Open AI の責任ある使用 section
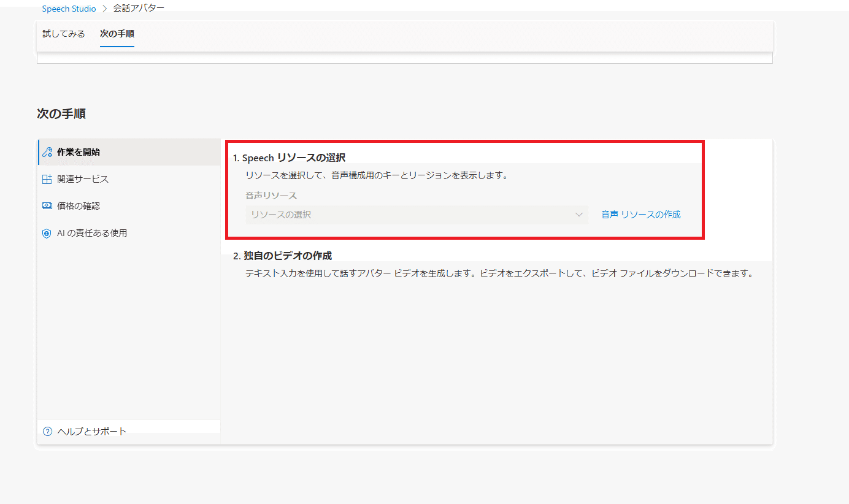This screenshot has width=849, height=504. click(x=129, y=233)
